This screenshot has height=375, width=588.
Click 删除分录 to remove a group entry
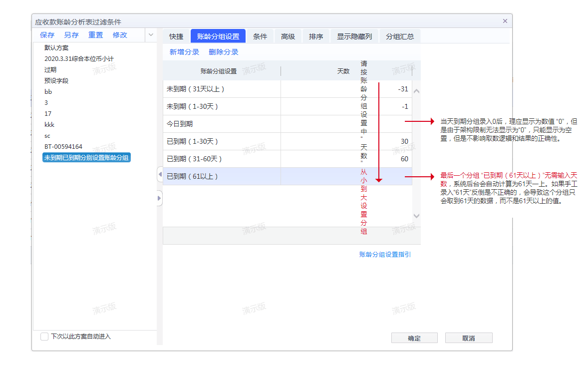[x=223, y=52]
